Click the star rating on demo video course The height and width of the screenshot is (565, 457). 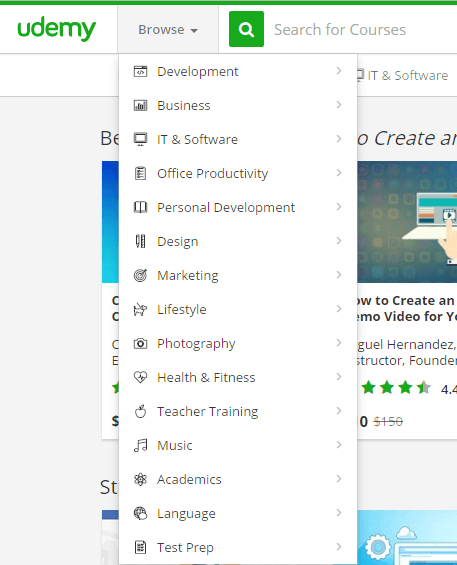396,388
